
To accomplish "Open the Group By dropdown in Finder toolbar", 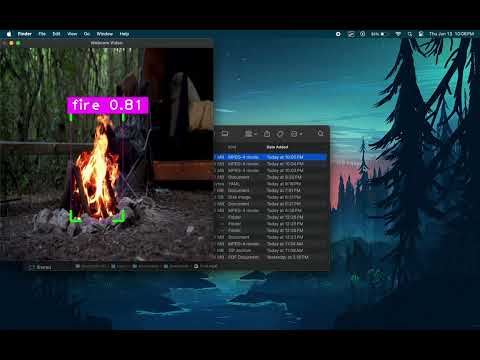I will coord(250,134).
